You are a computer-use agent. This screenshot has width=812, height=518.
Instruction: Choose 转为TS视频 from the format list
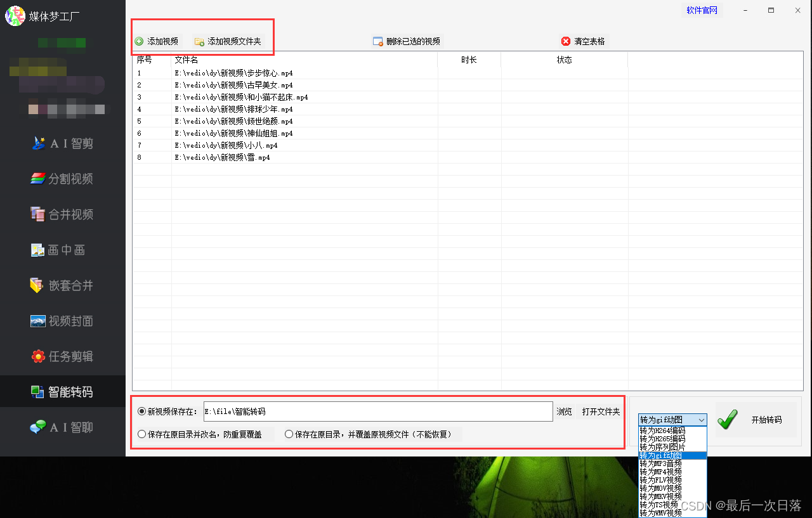coord(672,505)
